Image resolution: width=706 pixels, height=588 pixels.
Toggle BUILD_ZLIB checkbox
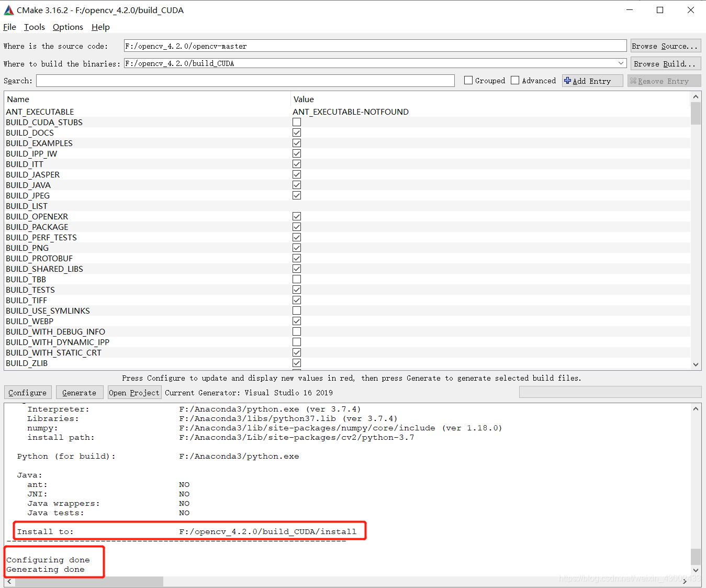click(x=297, y=363)
